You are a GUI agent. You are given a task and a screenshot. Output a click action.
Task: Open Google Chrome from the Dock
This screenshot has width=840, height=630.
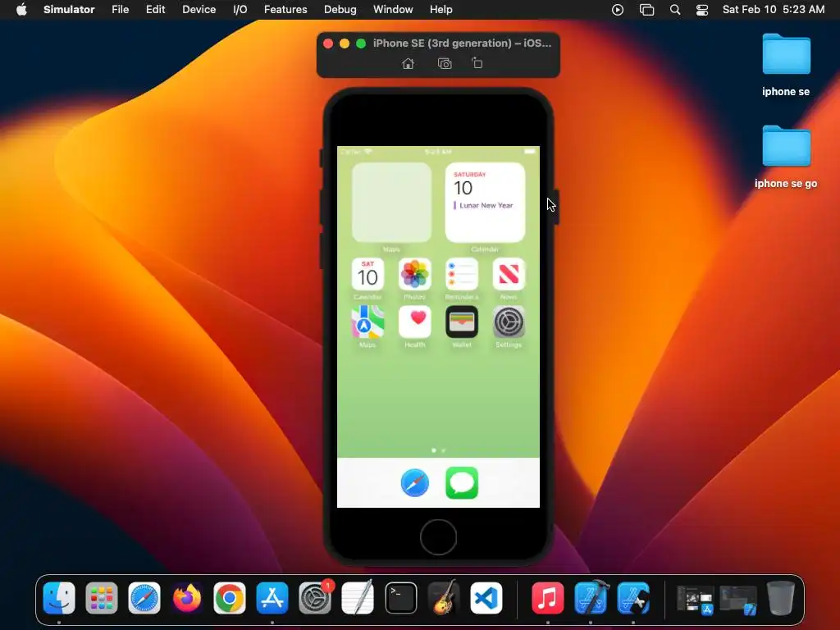(230, 598)
